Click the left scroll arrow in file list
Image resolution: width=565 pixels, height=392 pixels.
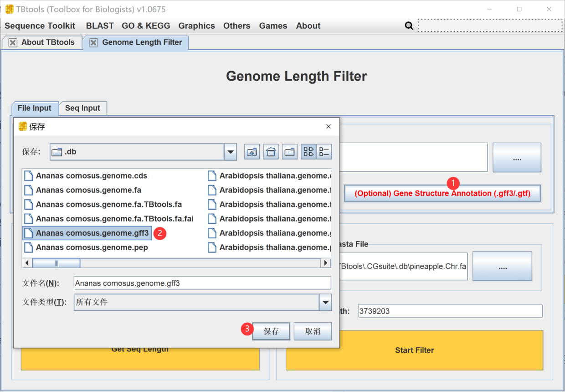coord(27,263)
